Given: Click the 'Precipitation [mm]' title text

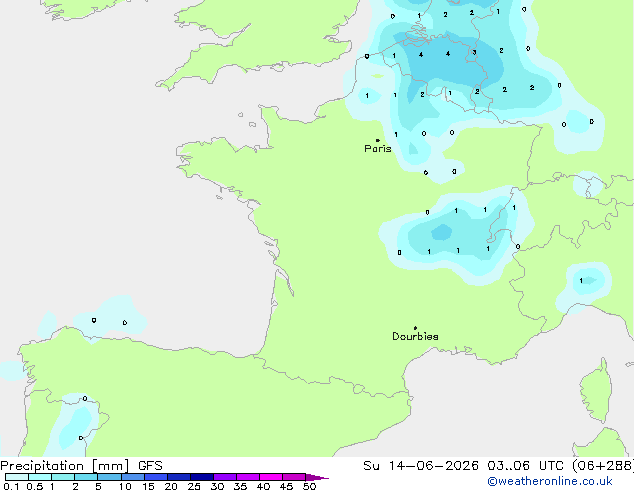Looking at the screenshot, I should point(65,466).
